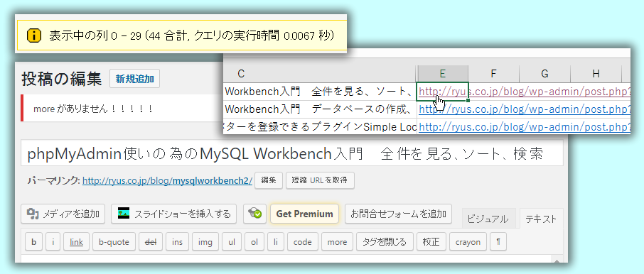Image resolution: width=644 pixels, height=274 pixels.
Task: Switch to the ビジュアル editor tab
Action: point(488,219)
